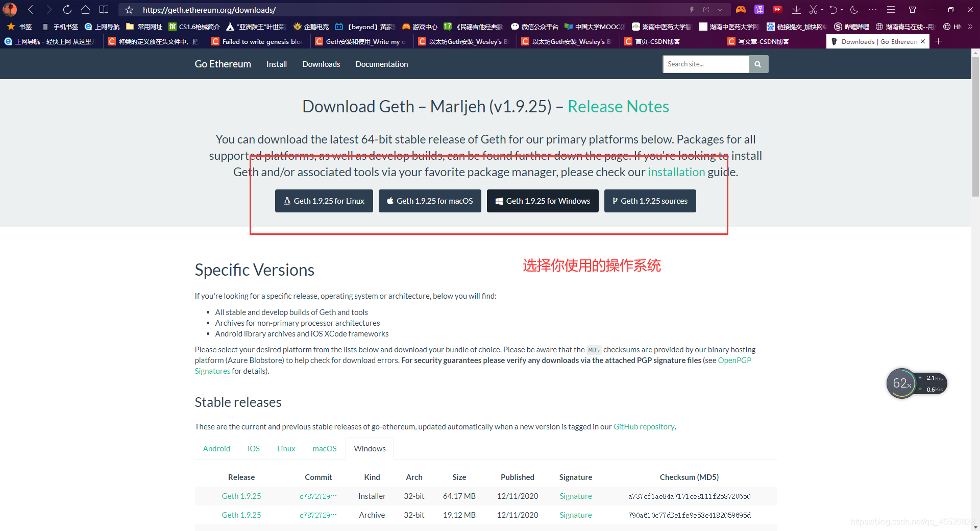Screen dimensions: 980x531
Task: Reload the current page
Action: click(x=67, y=10)
